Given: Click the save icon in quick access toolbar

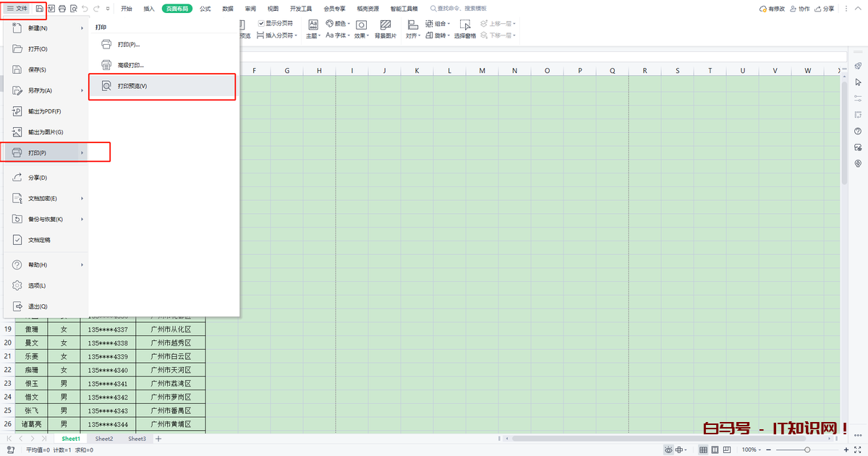Looking at the screenshot, I should [x=39, y=9].
